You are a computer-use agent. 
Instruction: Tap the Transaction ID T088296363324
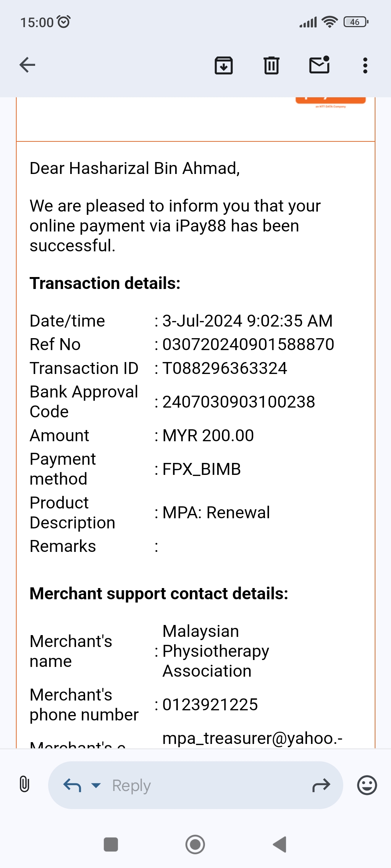click(224, 368)
